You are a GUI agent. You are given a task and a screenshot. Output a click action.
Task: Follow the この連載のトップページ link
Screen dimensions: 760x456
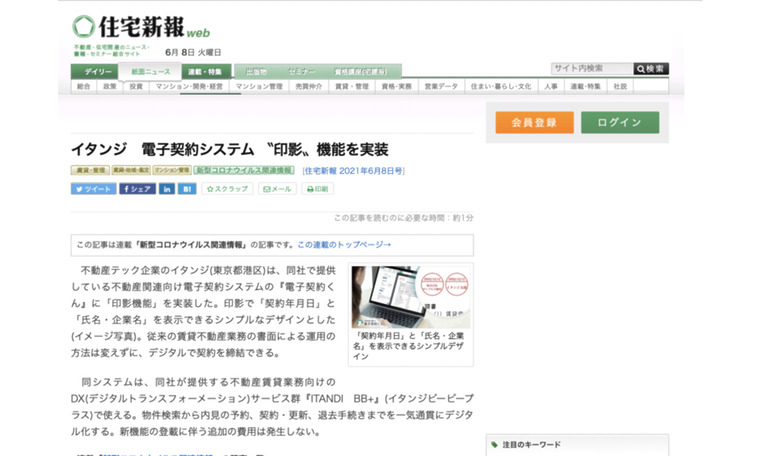point(344,244)
